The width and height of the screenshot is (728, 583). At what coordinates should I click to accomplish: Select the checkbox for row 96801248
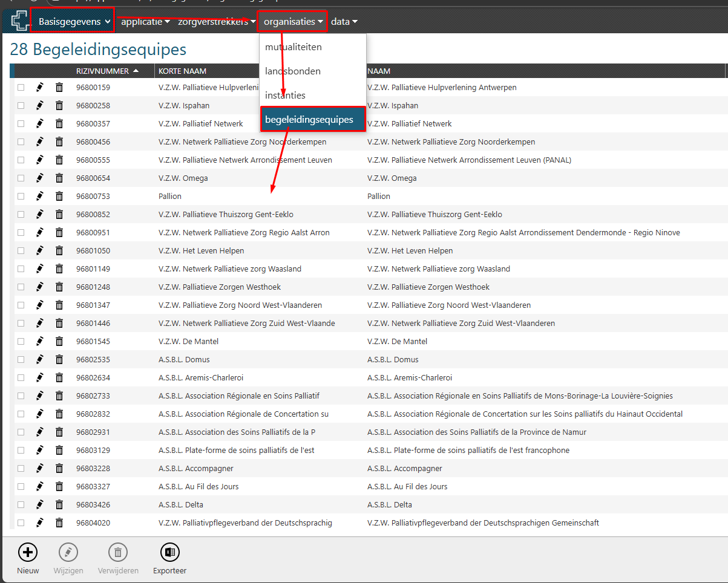21,287
